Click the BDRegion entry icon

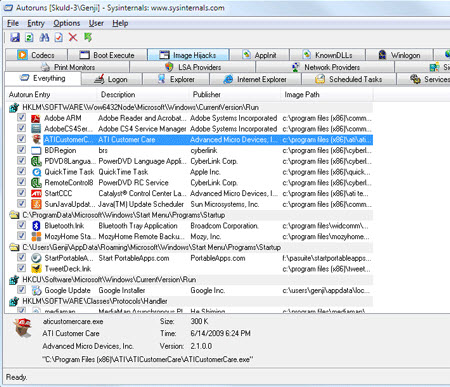click(x=36, y=151)
